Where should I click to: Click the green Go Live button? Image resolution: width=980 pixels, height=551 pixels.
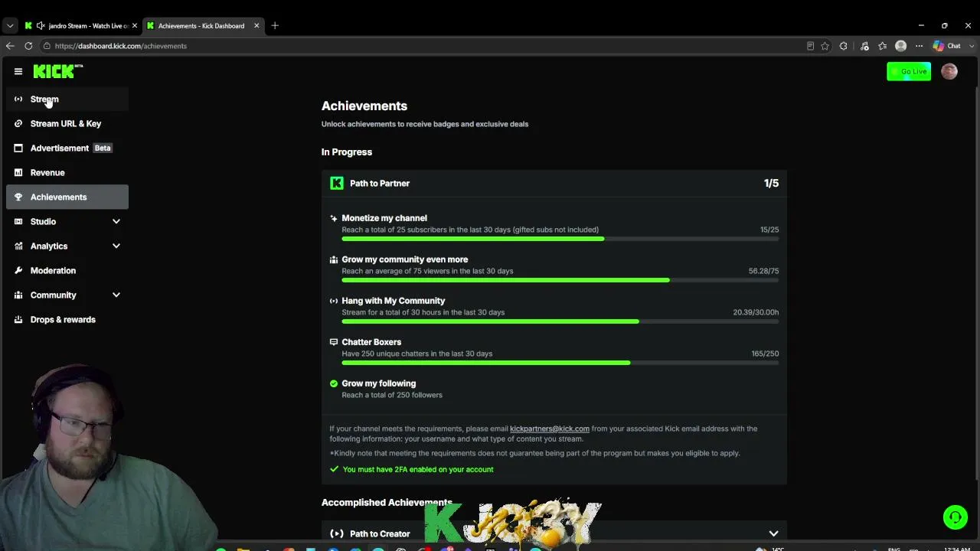[x=909, y=71]
